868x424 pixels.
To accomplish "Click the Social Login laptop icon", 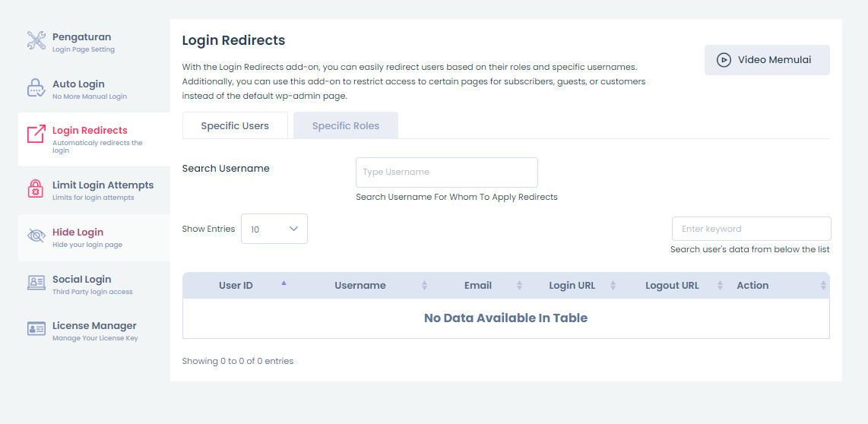I will click(36, 283).
